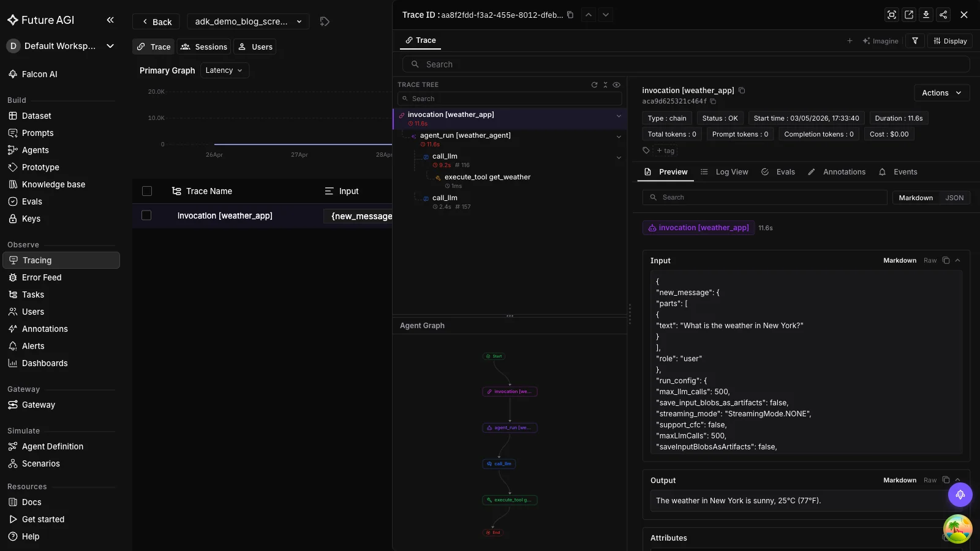Image resolution: width=980 pixels, height=551 pixels.
Task: Copy the Input section content
Action: click(x=946, y=261)
